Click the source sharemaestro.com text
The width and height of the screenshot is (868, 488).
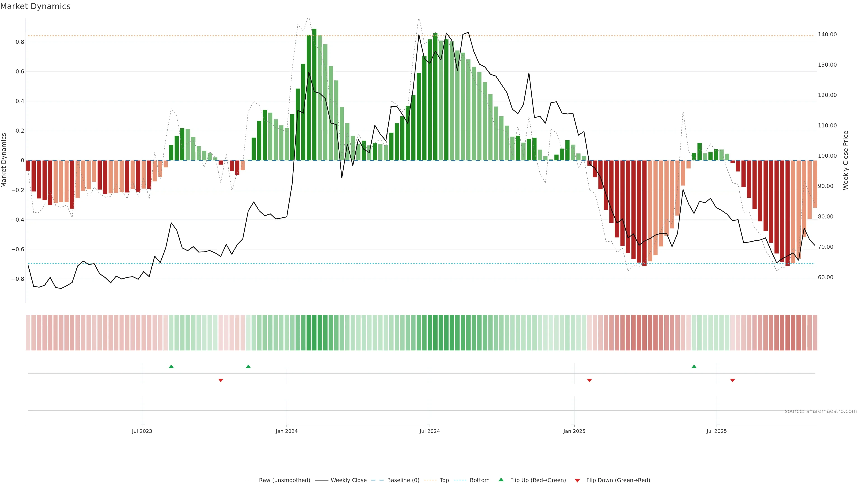(x=821, y=411)
